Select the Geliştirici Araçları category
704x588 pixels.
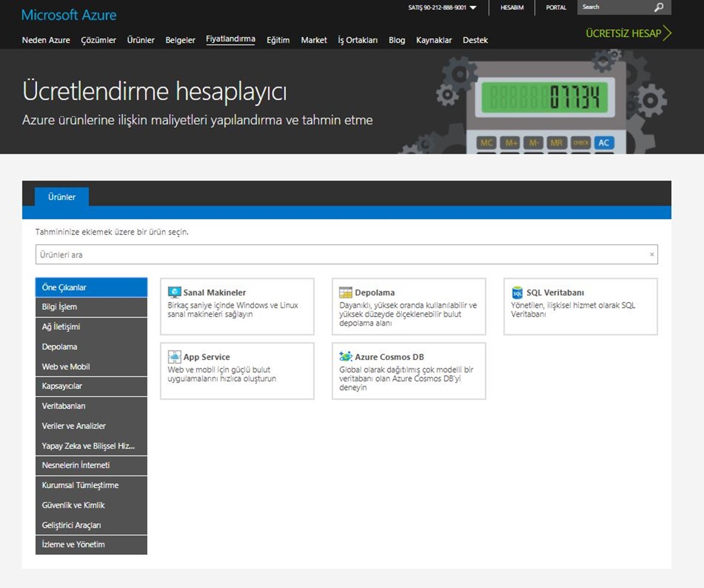91,525
